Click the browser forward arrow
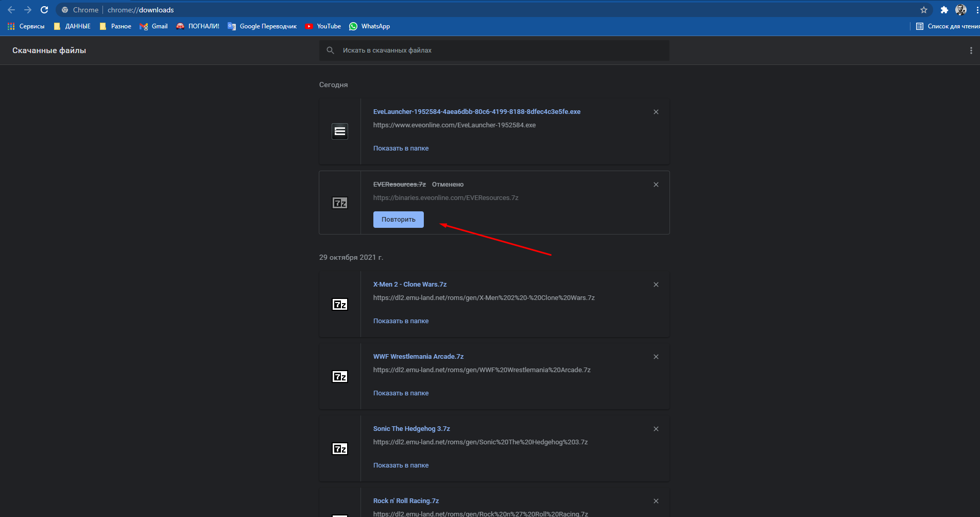 28,10
